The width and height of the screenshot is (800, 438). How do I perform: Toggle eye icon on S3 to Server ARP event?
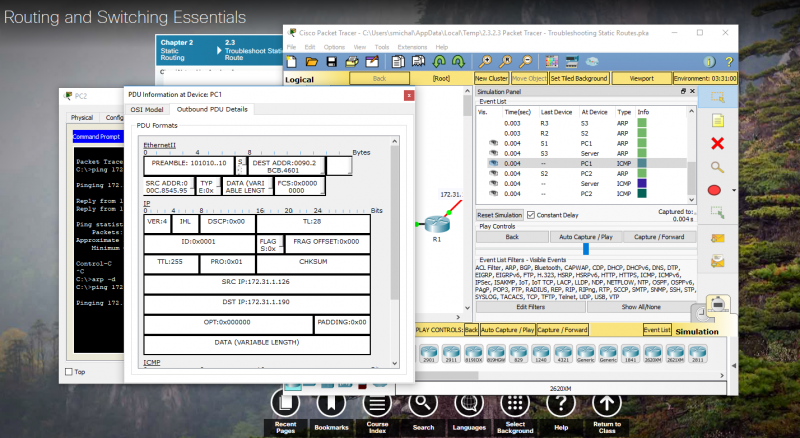coord(493,153)
